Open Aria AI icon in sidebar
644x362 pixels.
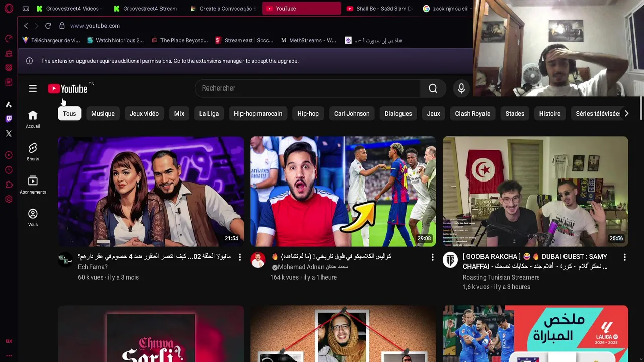9,104
